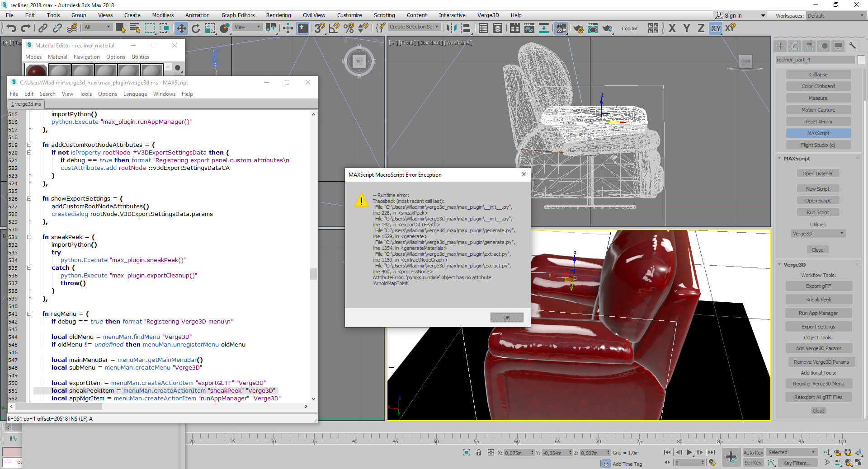
Task: Open Curve Editor from toolbar
Action: tap(529, 28)
